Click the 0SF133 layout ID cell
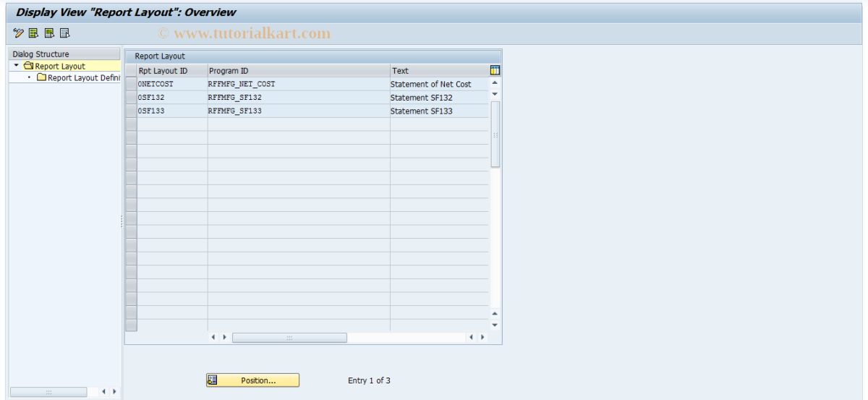 pos(172,111)
